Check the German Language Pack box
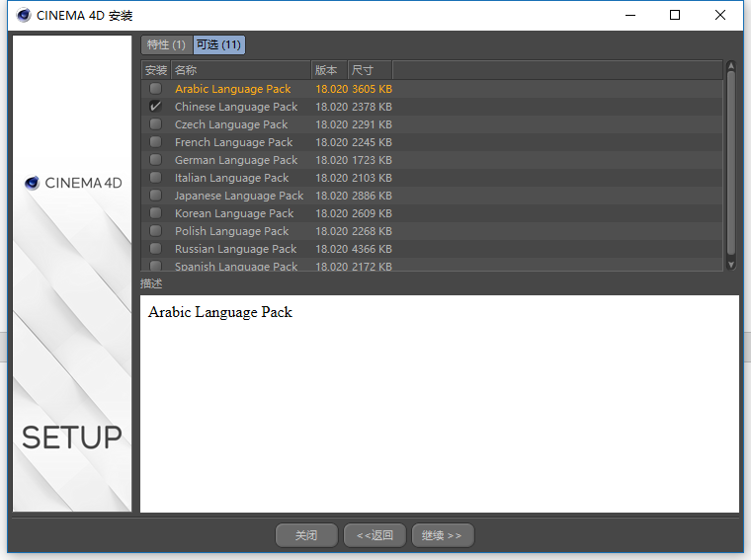The height and width of the screenshot is (560, 751). [x=156, y=159]
